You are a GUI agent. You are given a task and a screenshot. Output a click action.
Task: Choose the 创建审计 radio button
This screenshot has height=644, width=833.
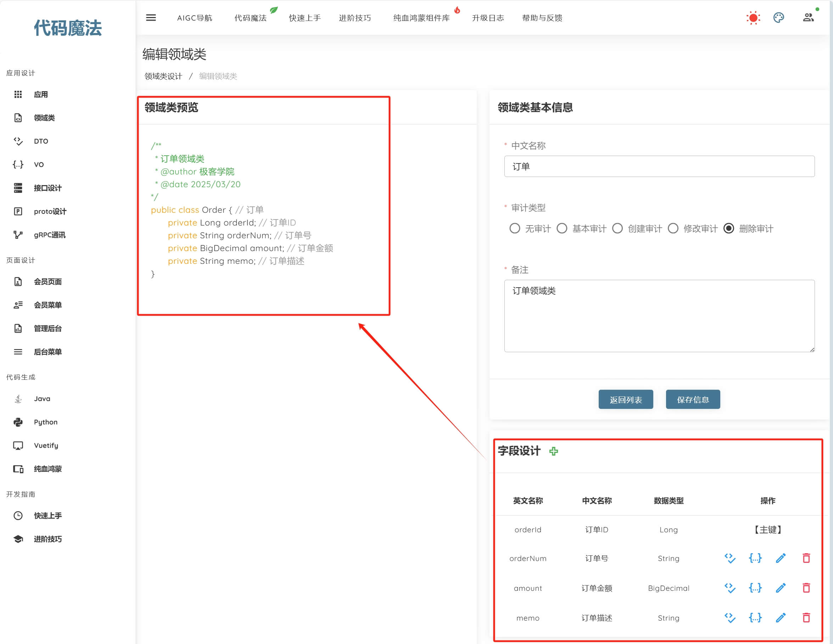click(x=617, y=228)
